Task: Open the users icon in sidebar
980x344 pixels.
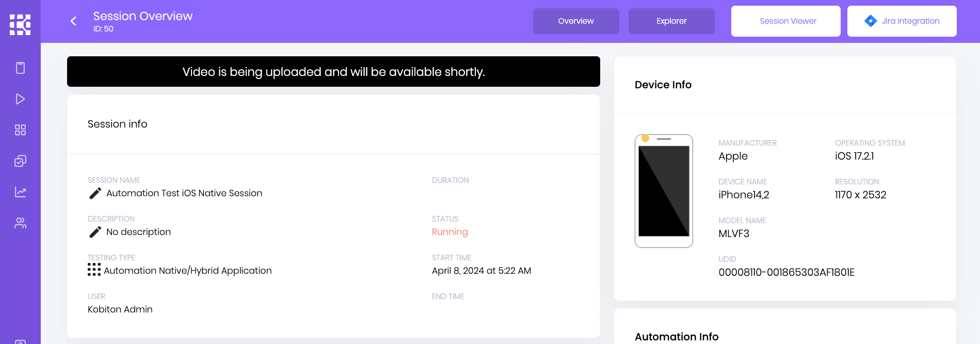Action: coord(20,223)
